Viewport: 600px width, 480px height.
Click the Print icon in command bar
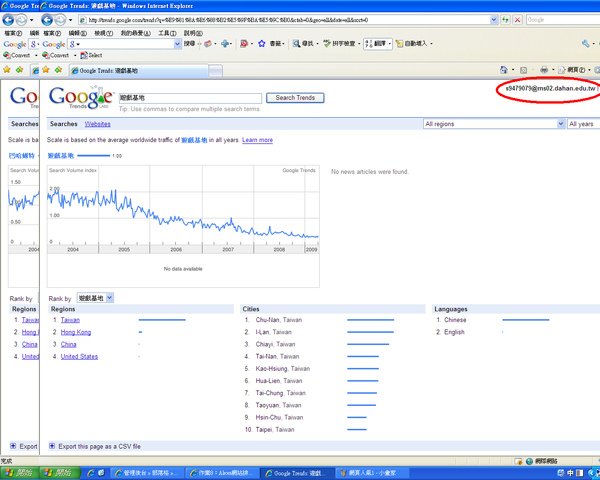tap(544, 70)
